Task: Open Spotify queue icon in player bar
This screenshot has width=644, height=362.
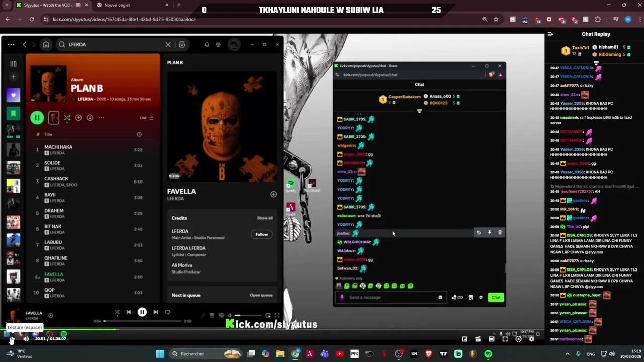Action: [x=212, y=316]
